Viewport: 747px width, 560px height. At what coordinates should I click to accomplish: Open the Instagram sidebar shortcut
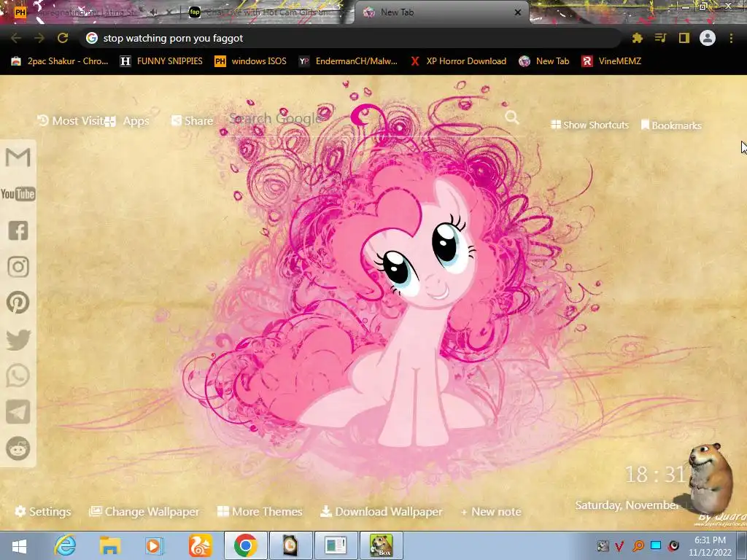[x=18, y=267]
